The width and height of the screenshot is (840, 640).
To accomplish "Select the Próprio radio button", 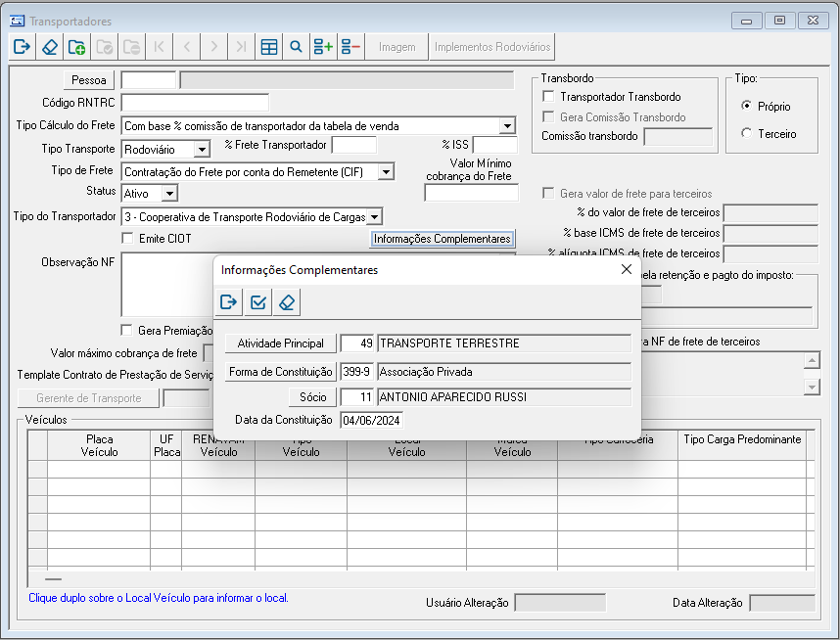I will (x=746, y=106).
